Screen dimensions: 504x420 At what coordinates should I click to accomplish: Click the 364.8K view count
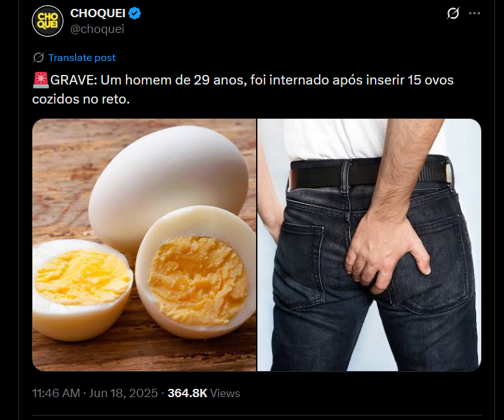click(x=187, y=393)
